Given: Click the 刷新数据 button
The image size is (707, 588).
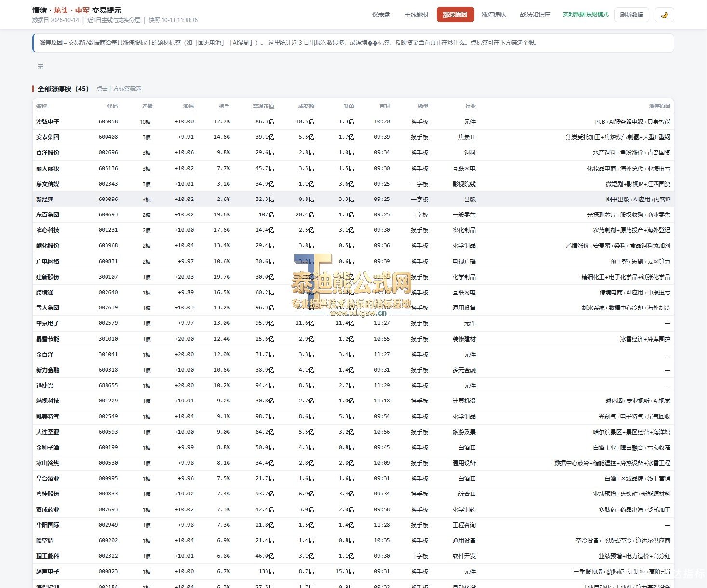Looking at the screenshot, I should [x=632, y=14].
